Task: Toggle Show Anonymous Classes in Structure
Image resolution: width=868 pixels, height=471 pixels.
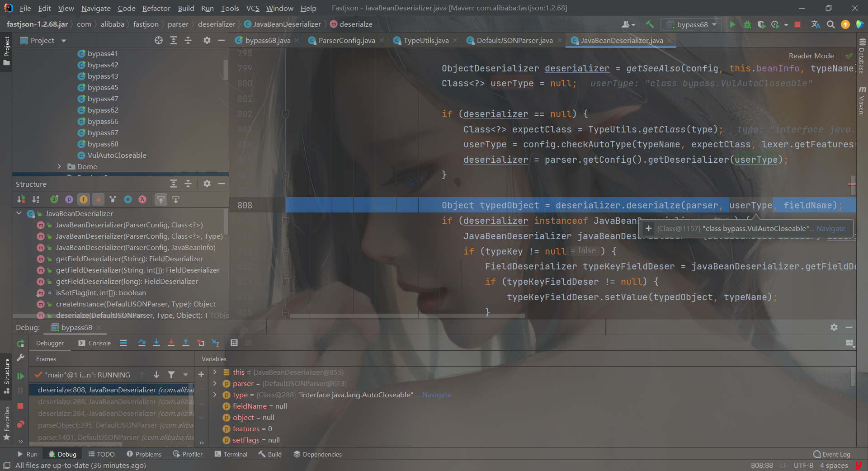Action: point(128,199)
